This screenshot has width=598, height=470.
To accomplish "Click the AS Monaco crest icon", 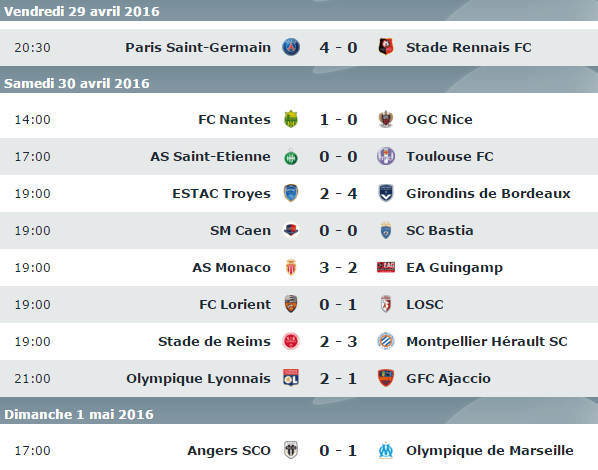I will click(291, 267).
